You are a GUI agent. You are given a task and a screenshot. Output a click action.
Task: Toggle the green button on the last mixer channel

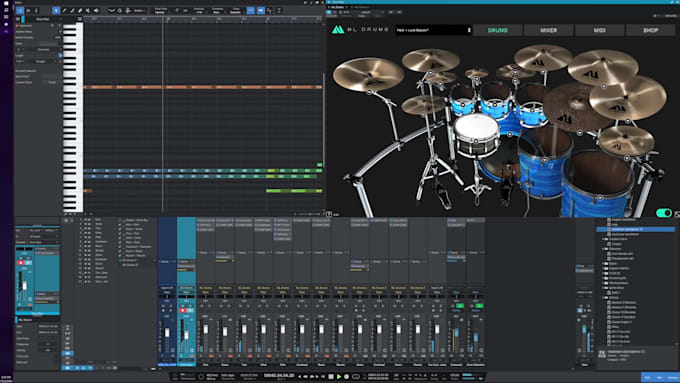pos(479,306)
